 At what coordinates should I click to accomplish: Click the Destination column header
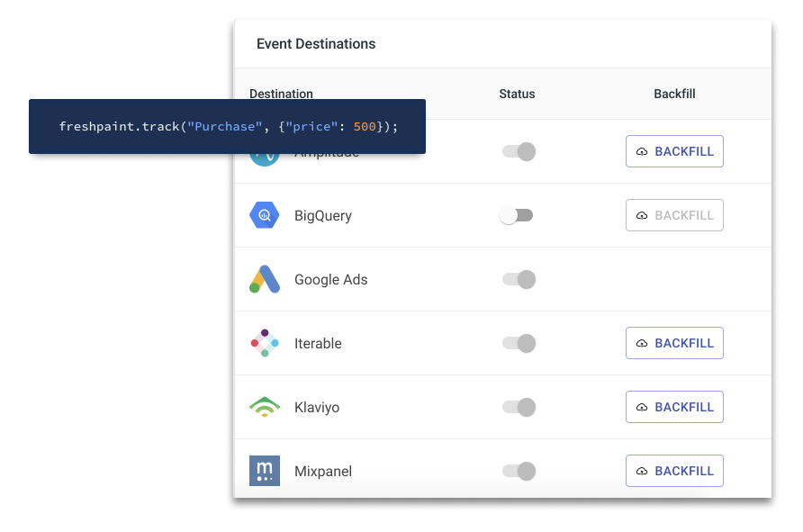[281, 94]
